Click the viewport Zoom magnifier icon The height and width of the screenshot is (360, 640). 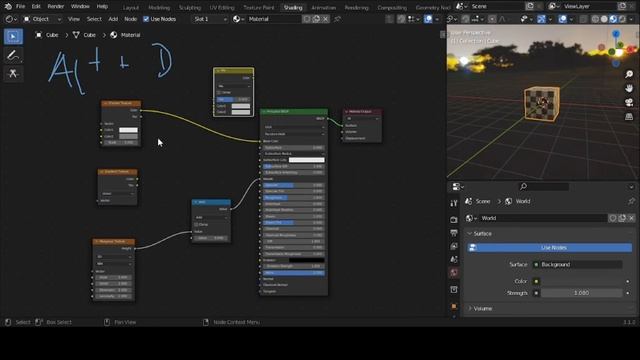click(629, 74)
